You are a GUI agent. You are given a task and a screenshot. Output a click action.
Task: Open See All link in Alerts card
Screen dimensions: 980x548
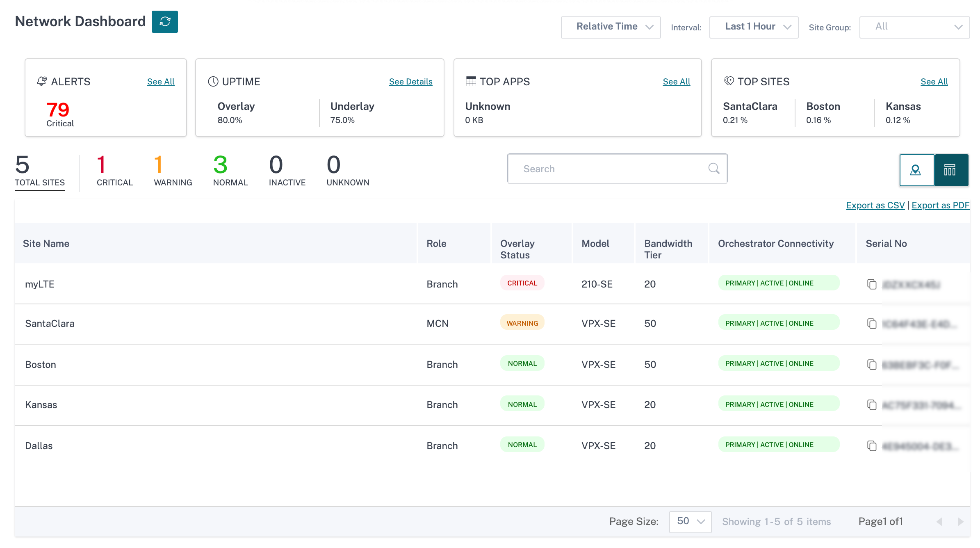click(x=161, y=82)
